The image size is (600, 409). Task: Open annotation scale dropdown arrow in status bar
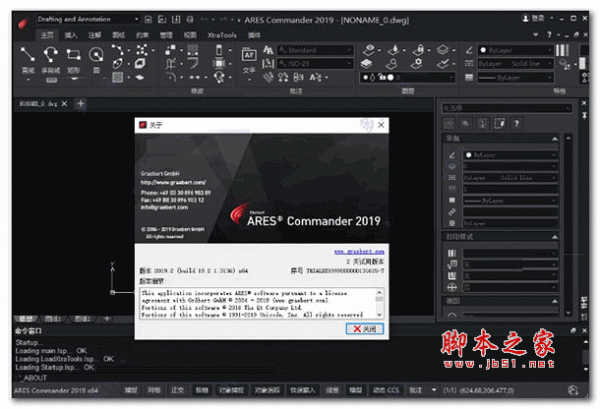(x=434, y=390)
